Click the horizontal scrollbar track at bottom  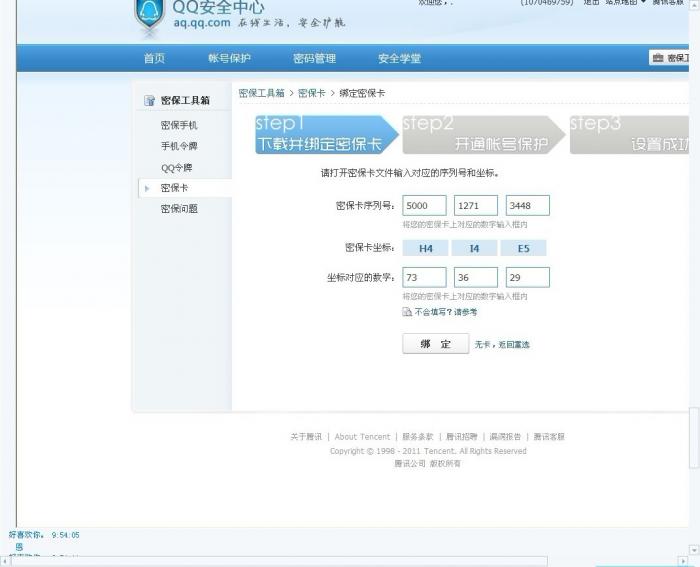tap(279, 561)
